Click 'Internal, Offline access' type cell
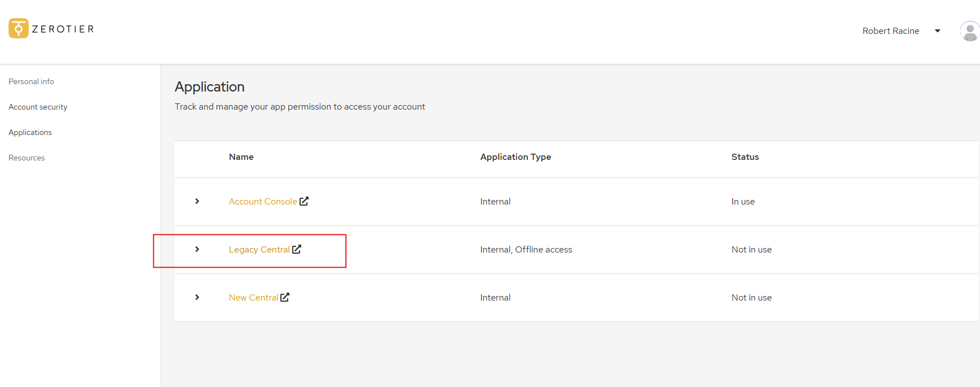This screenshot has height=387, width=980. point(526,250)
